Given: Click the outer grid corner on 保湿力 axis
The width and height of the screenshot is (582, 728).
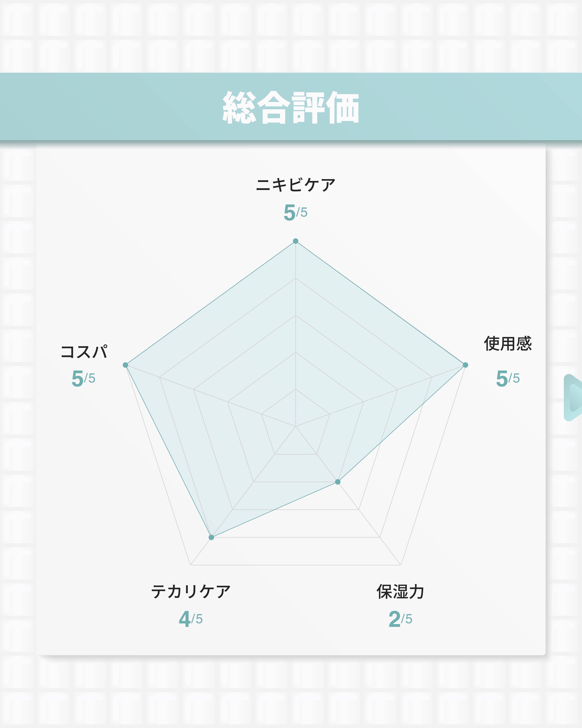Looking at the screenshot, I should tap(401, 565).
